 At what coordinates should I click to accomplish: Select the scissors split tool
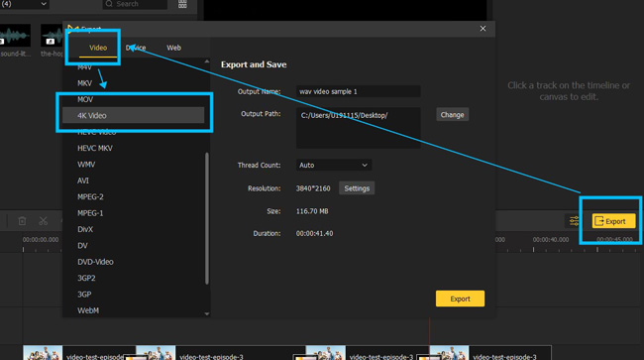[44, 221]
